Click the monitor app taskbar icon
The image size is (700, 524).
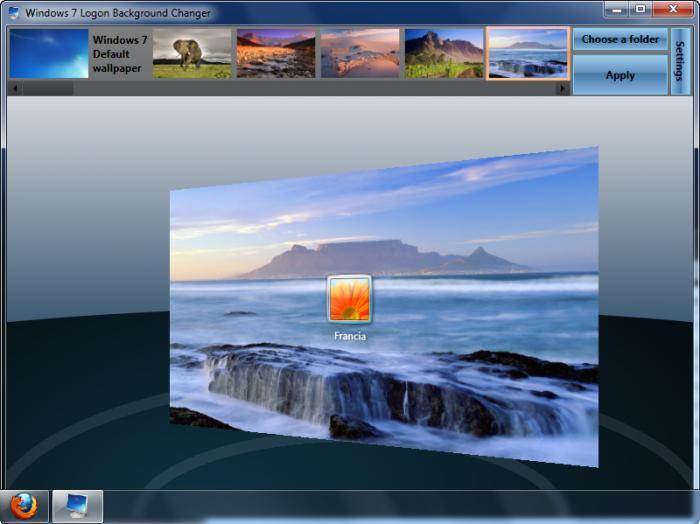pyautogui.click(x=78, y=507)
